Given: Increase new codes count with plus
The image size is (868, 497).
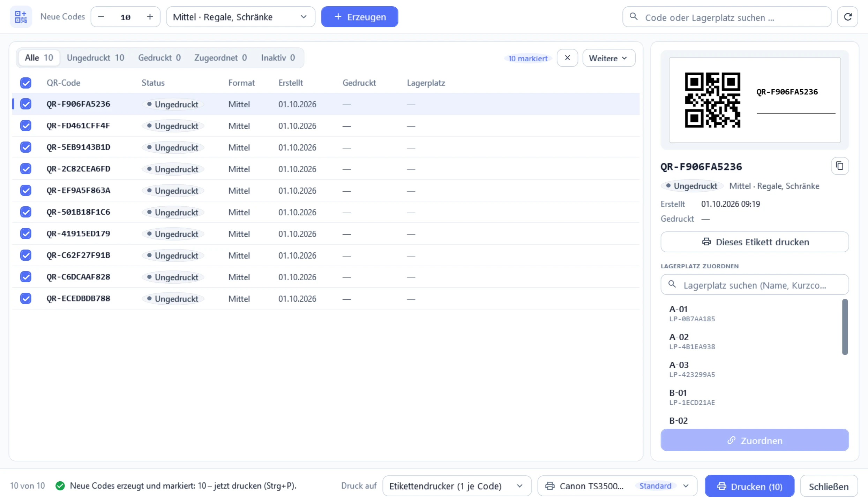Looking at the screenshot, I should coord(150,17).
